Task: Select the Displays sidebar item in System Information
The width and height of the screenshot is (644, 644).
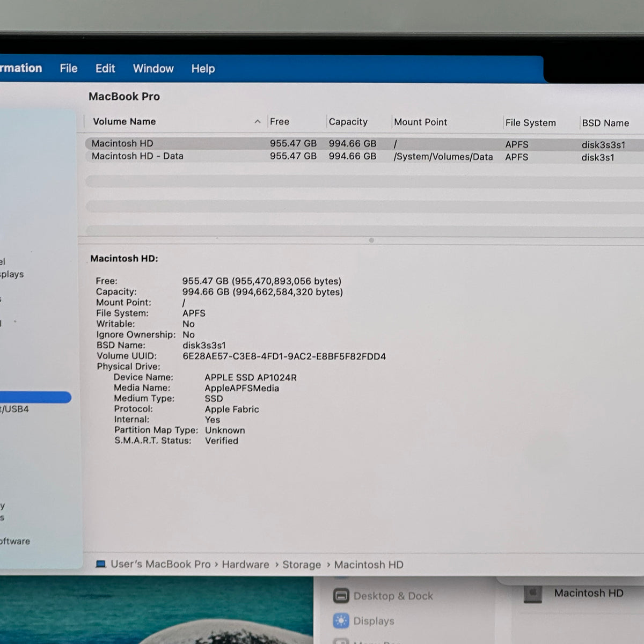Action: click(12, 274)
